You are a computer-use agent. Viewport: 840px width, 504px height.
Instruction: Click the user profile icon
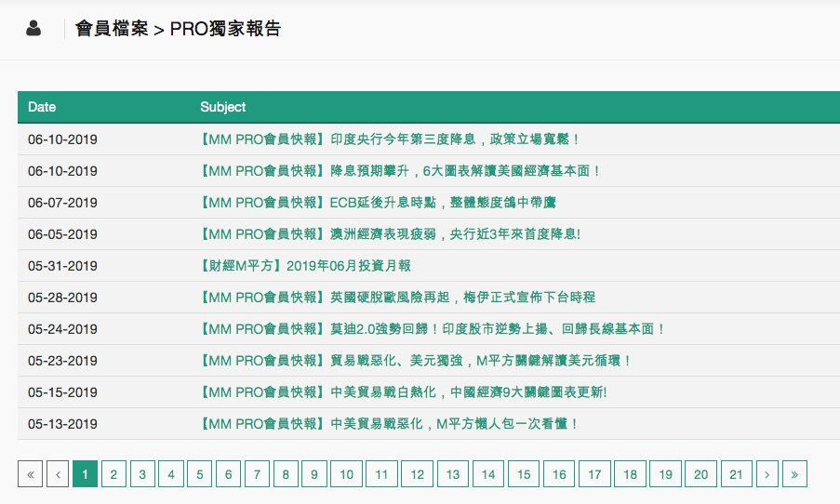[33, 28]
